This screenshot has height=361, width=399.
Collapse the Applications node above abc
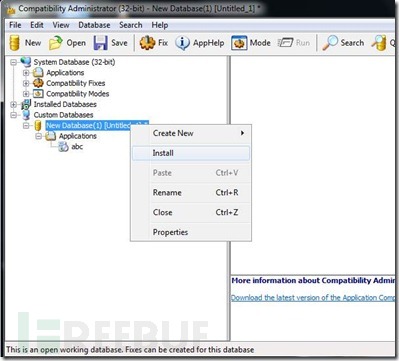pyautogui.click(x=39, y=136)
